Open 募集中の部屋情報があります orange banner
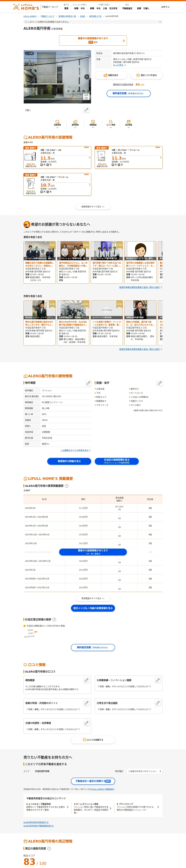The height and width of the screenshot is (868, 186). click(93, 41)
